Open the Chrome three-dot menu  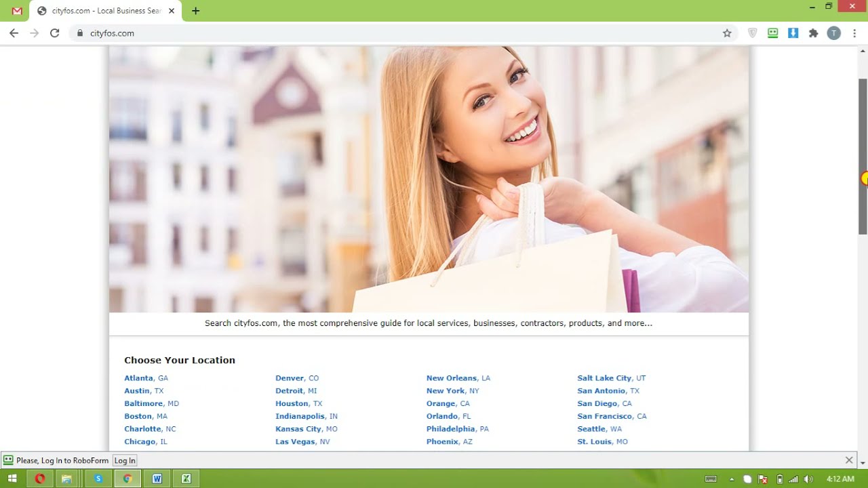(854, 33)
